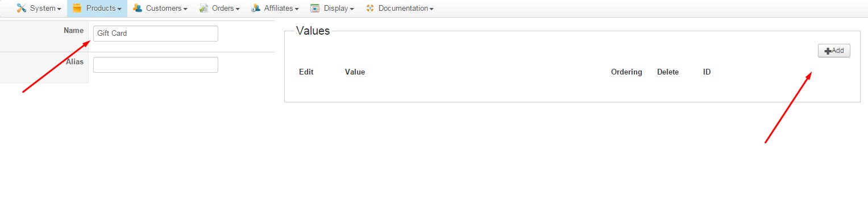Image resolution: width=868 pixels, height=215 pixels.
Task: Click the Documentation lifebuoy icon
Action: (370, 8)
